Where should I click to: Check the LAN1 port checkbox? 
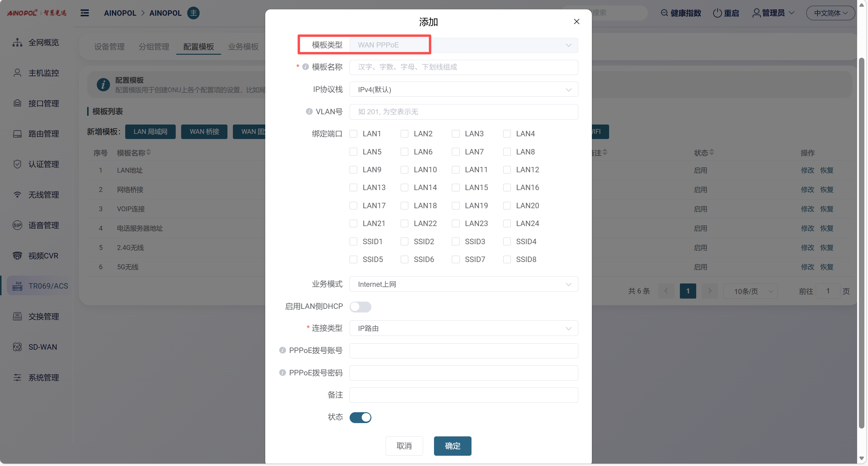coord(353,134)
